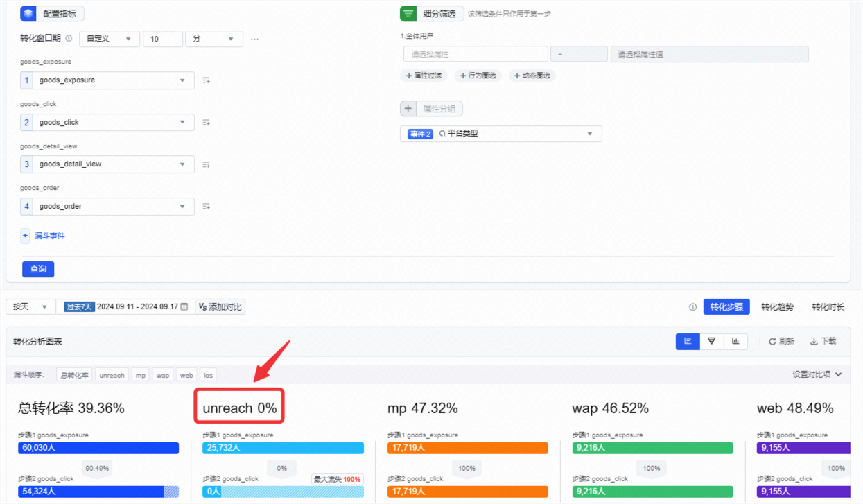The image size is (863, 504).
Task: Click the 属性过滤 button
Action: coord(424,76)
